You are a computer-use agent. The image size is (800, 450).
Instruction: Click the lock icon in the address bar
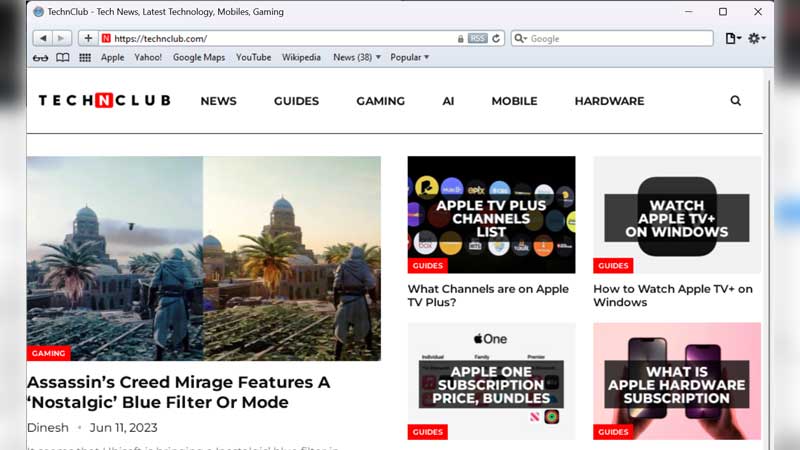point(460,39)
